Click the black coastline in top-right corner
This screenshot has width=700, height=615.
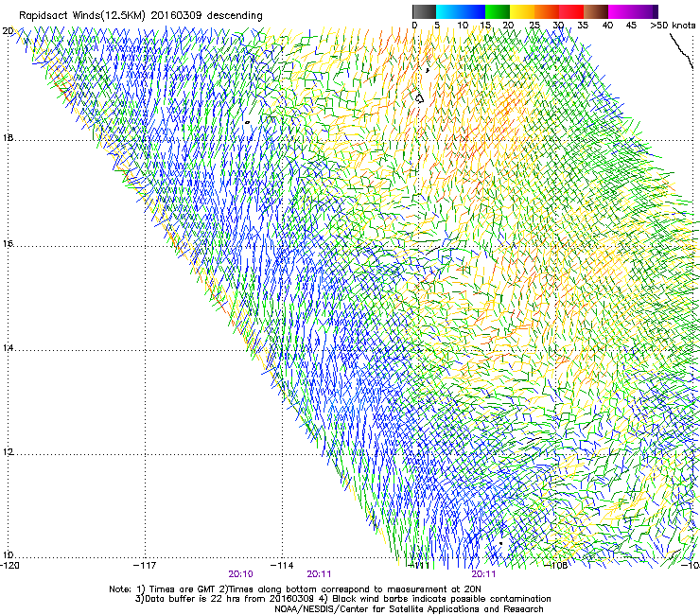tap(680, 50)
